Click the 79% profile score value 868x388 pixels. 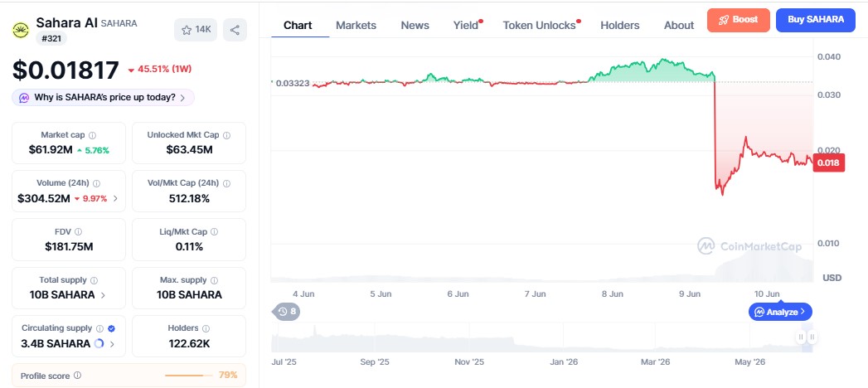[228, 375]
